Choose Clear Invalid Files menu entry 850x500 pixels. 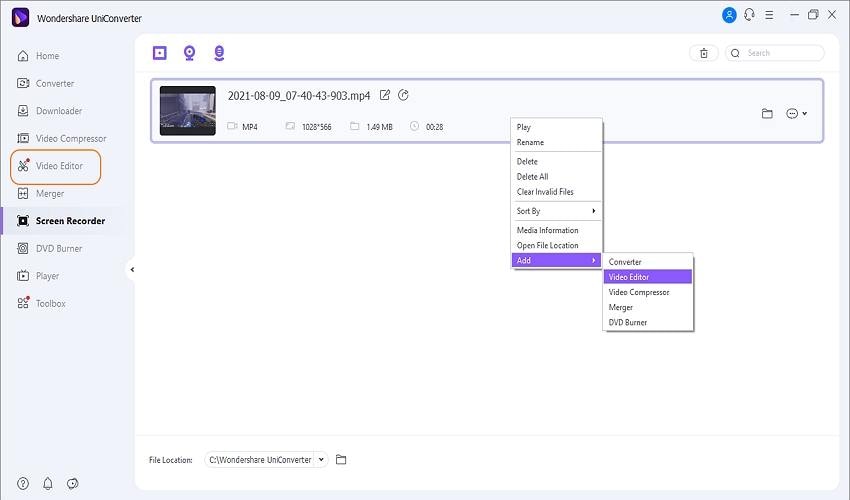point(557,192)
